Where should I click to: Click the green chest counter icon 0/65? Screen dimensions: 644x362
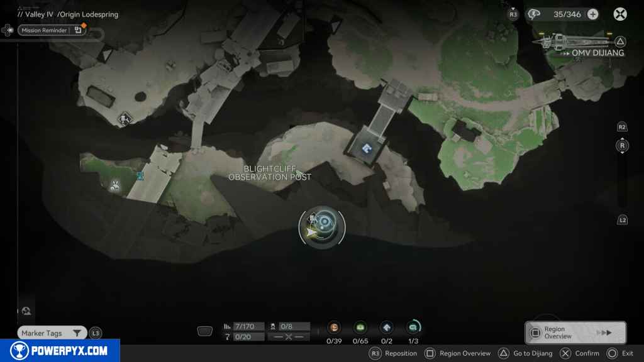click(360, 327)
